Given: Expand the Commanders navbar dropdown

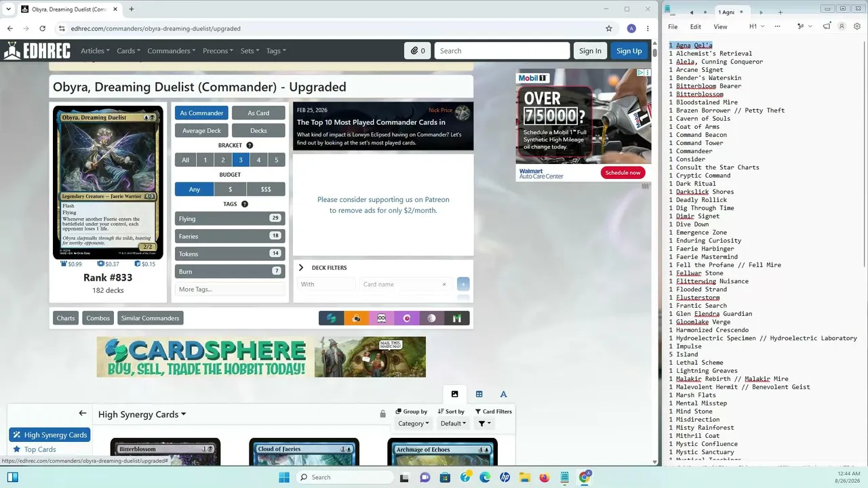Looking at the screenshot, I should [x=172, y=51].
